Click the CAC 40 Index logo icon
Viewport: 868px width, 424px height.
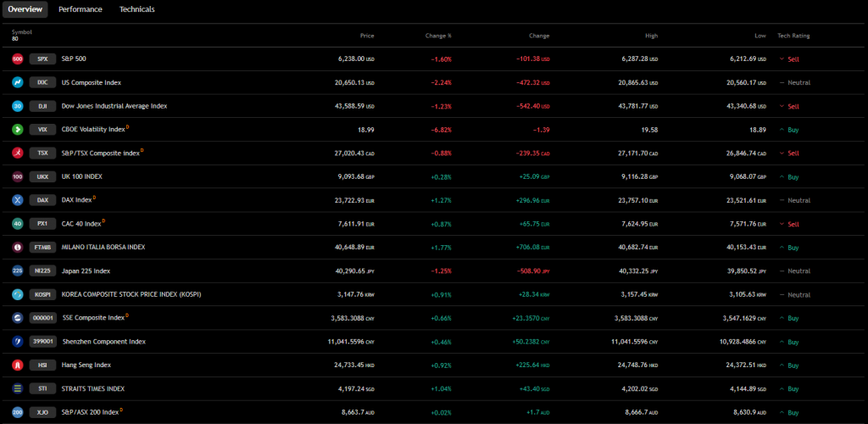(17, 224)
